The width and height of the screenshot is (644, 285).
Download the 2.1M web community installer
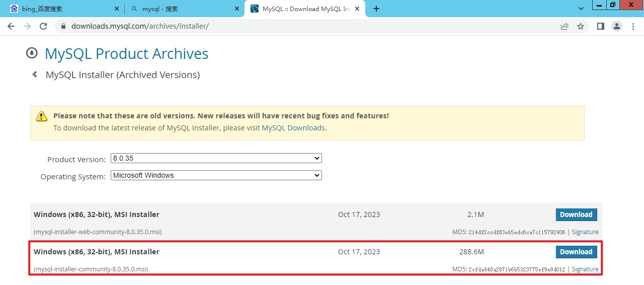click(576, 215)
